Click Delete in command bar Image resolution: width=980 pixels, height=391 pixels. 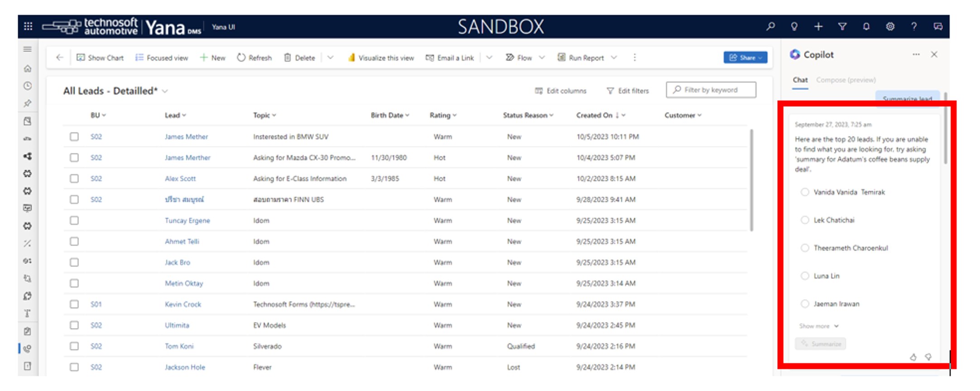click(299, 57)
